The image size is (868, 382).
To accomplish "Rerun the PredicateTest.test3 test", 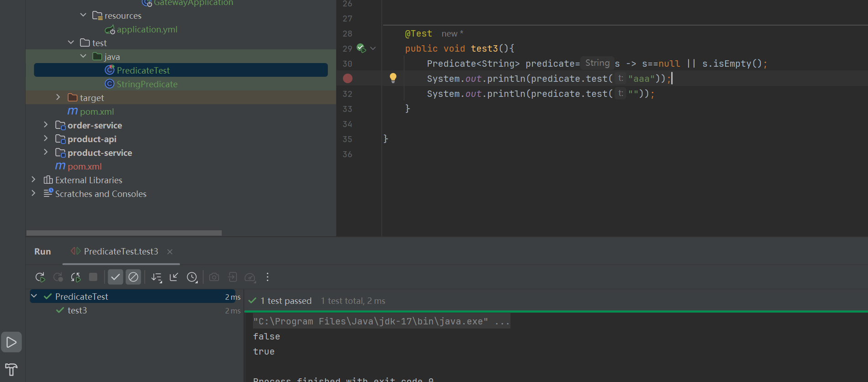I will [40, 277].
